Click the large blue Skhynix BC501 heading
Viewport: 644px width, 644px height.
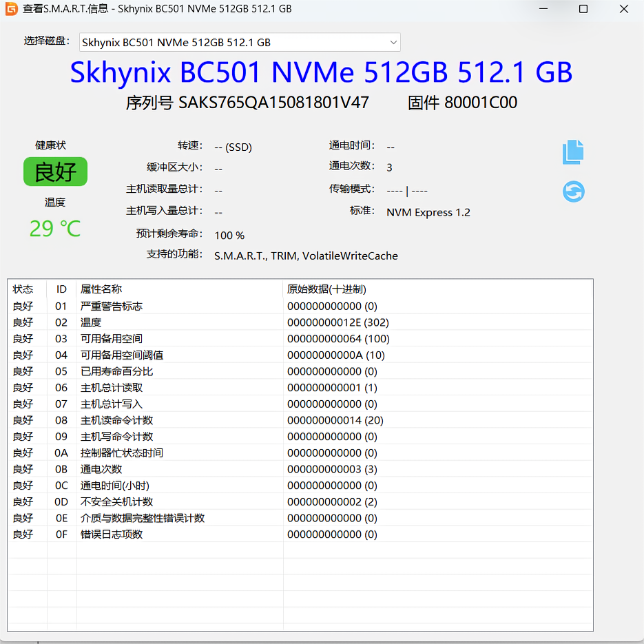pos(321,72)
